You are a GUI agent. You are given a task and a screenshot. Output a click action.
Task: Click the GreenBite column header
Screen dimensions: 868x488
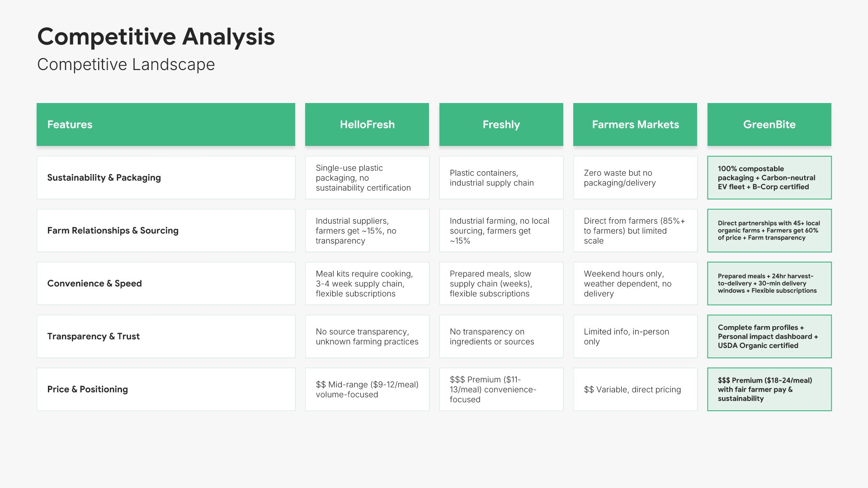(769, 125)
